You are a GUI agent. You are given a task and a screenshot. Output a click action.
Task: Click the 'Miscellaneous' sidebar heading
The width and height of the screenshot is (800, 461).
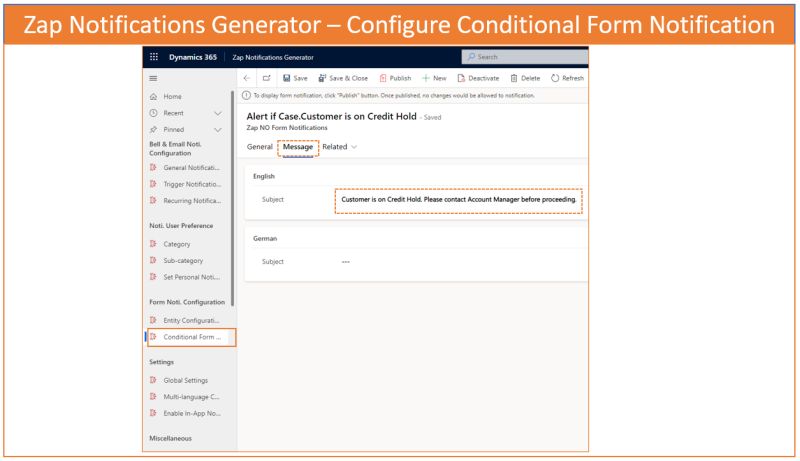pyautogui.click(x=170, y=439)
